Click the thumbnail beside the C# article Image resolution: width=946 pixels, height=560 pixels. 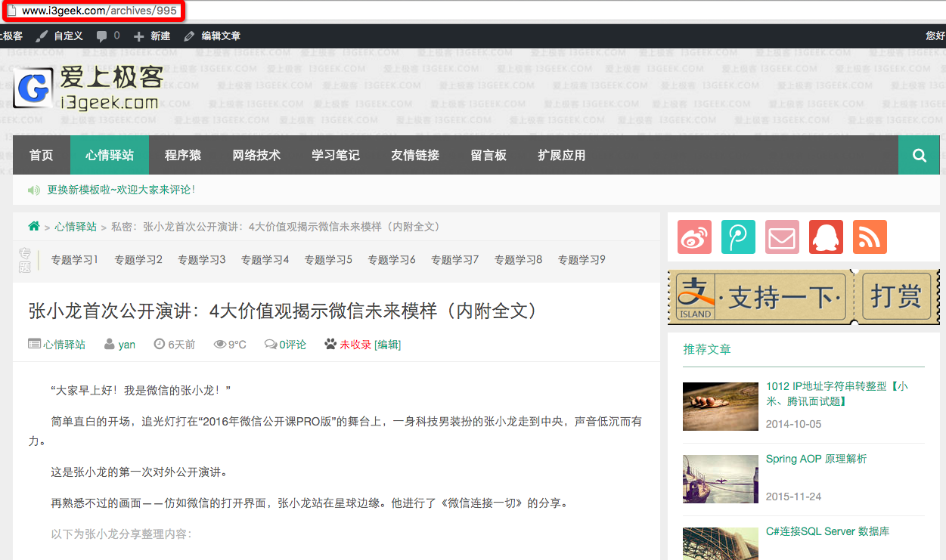(721, 544)
